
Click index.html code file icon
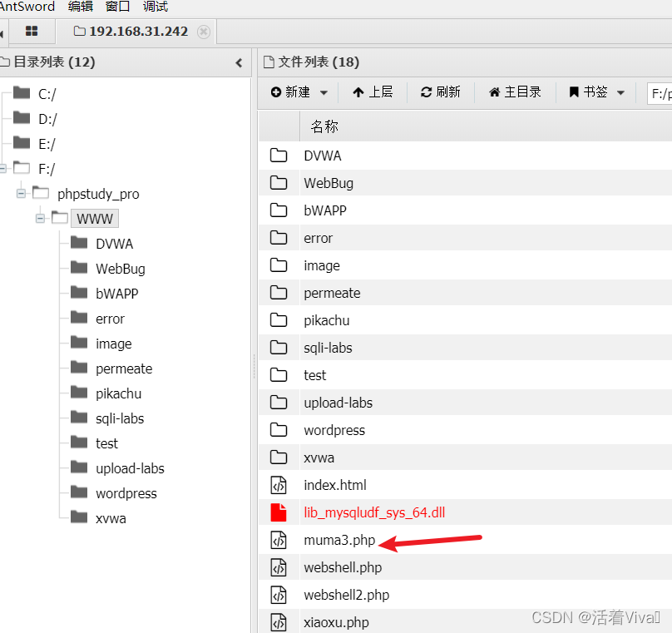pos(279,485)
